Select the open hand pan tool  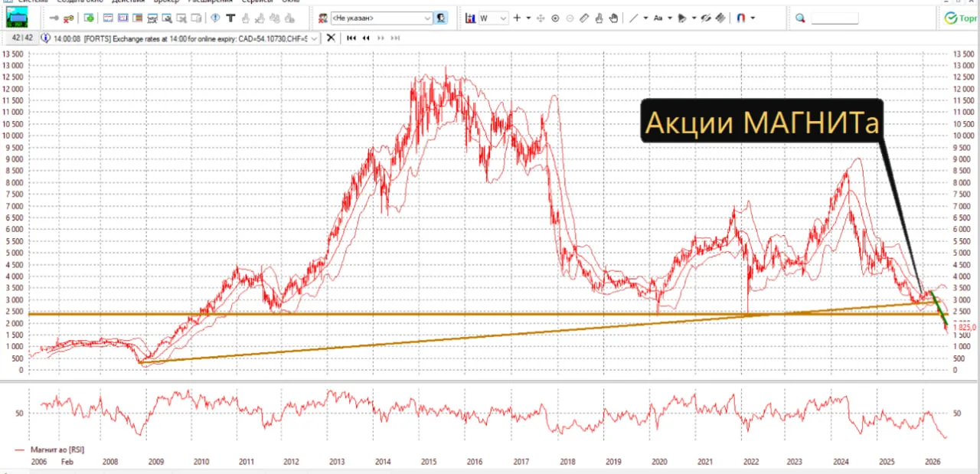[x=613, y=18]
